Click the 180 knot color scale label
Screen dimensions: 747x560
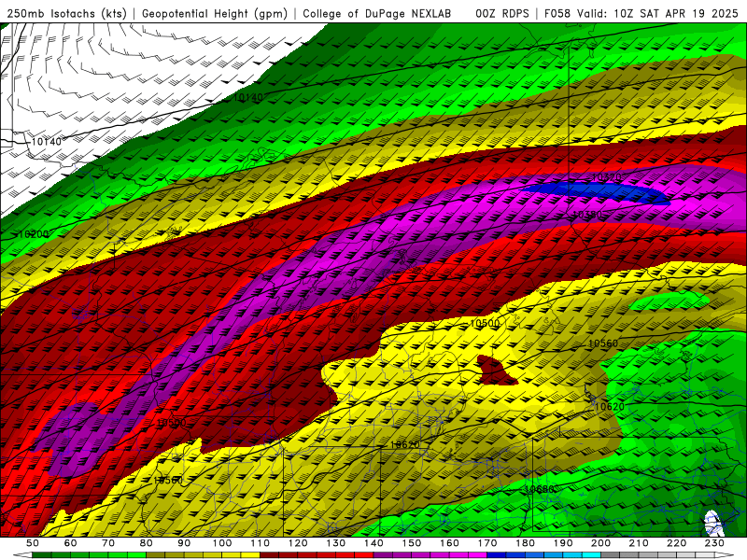525,543
